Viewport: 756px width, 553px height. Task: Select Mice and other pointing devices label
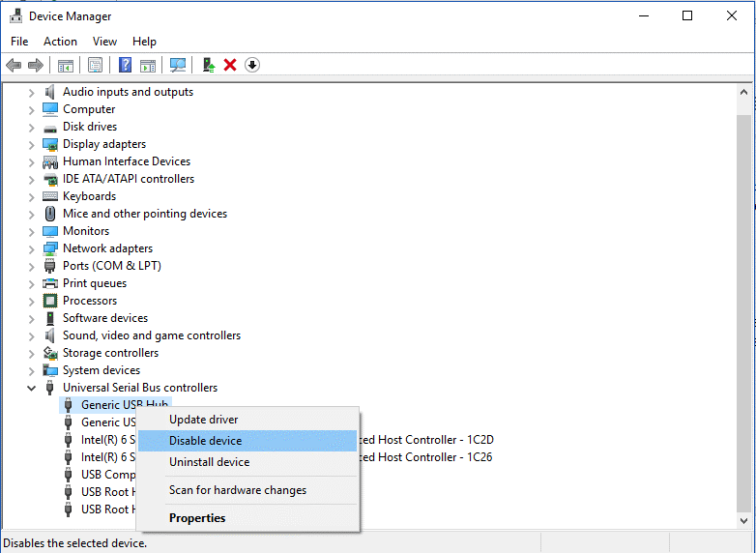click(145, 214)
